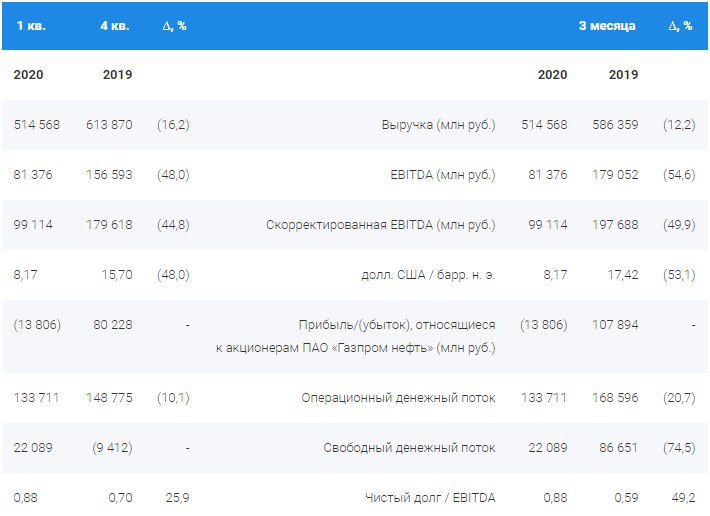The width and height of the screenshot is (710, 516).
Task: Click the 'Прибыль/(убыток), относящиеся' label line
Action: 397,325
